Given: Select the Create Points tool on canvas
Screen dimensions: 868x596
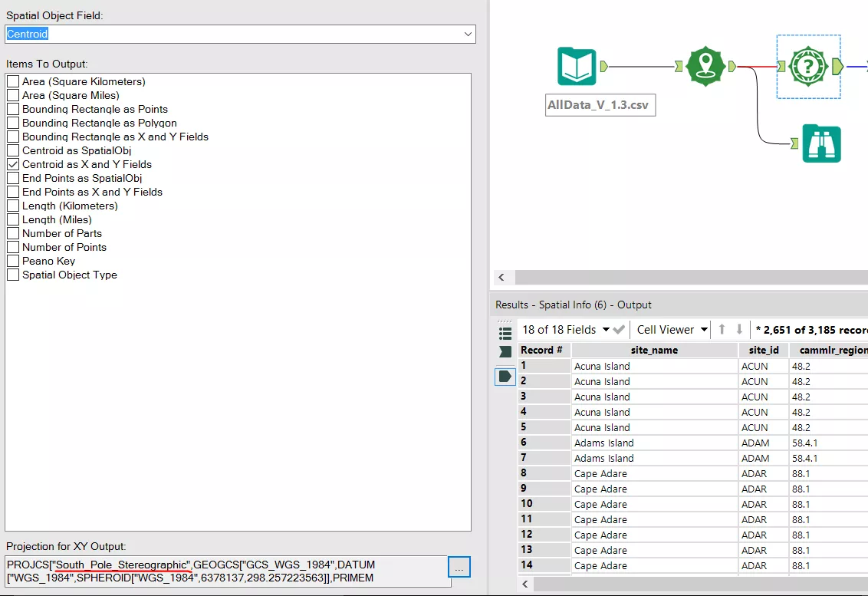Looking at the screenshot, I should pyautogui.click(x=705, y=67).
